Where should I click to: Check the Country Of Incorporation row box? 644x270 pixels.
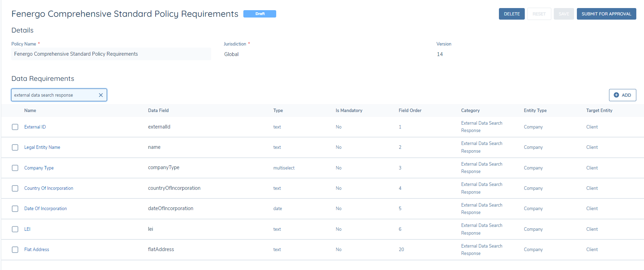[x=15, y=188]
